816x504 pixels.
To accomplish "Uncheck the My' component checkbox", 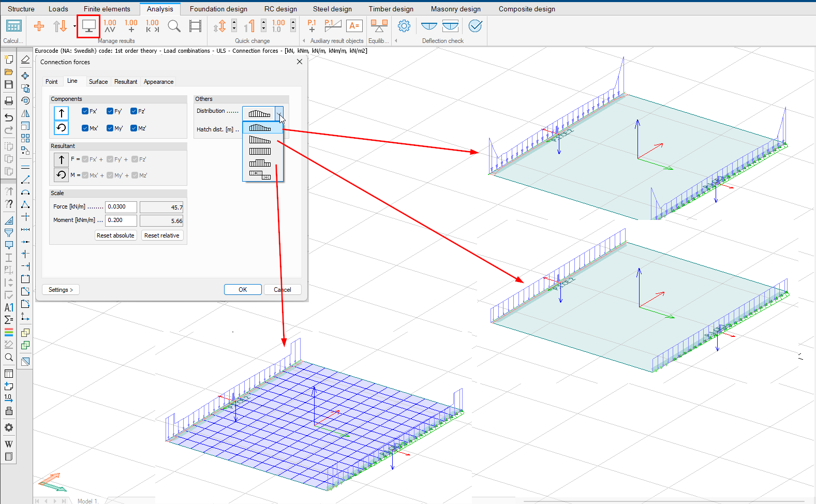I will [x=110, y=128].
